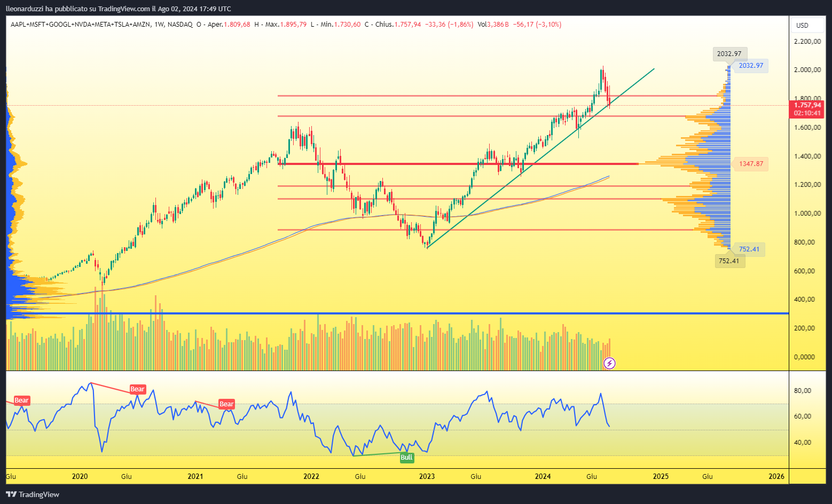
Task: Select the thick blue horizontal line
Action: click(397, 313)
